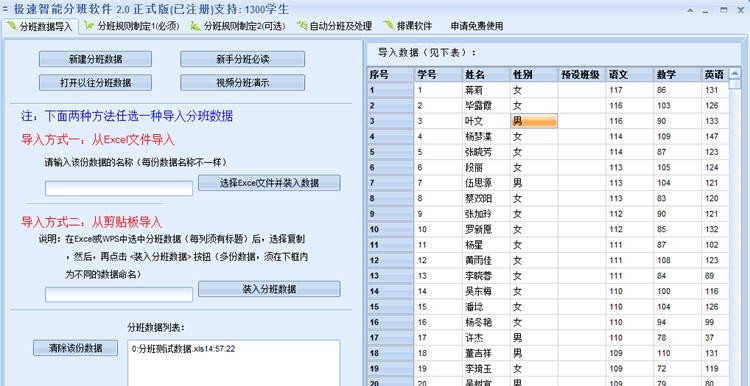
Task: Select 数学 score 110 for 董吉祥
Action: pyautogui.click(x=677, y=353)
